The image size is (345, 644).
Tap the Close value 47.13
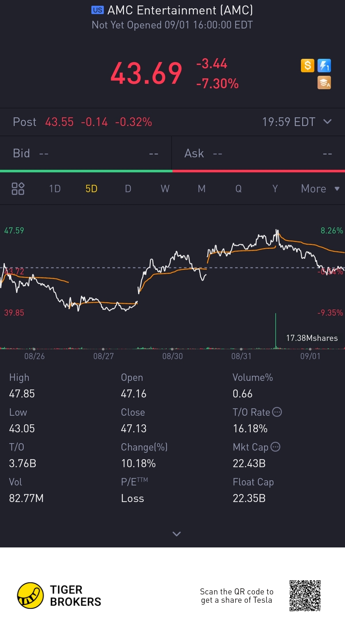pyautogui.click(x=134, y=428)
